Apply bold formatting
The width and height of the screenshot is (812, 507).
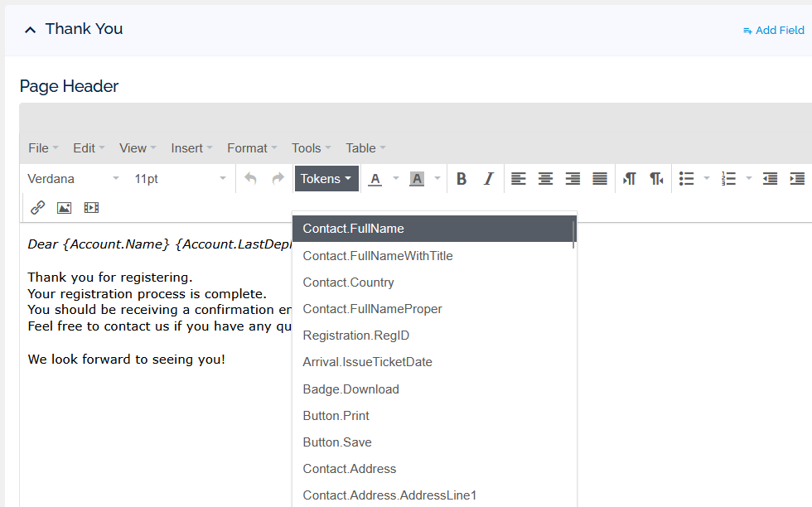pos(462,178)
